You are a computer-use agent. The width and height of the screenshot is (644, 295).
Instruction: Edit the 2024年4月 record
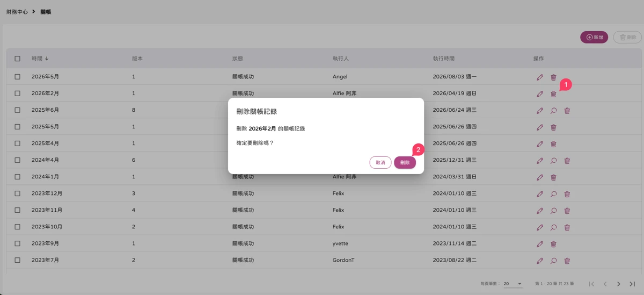(540, 161)
